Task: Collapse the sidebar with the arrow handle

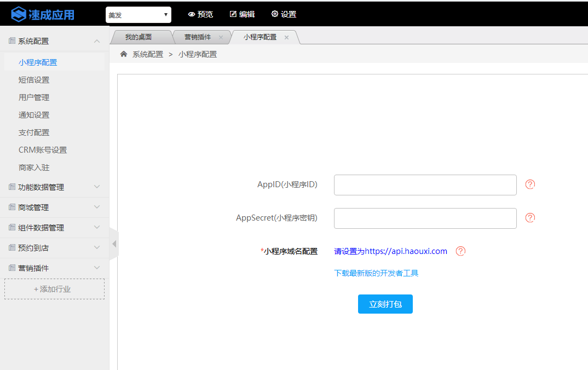Action: pos(114,244)
